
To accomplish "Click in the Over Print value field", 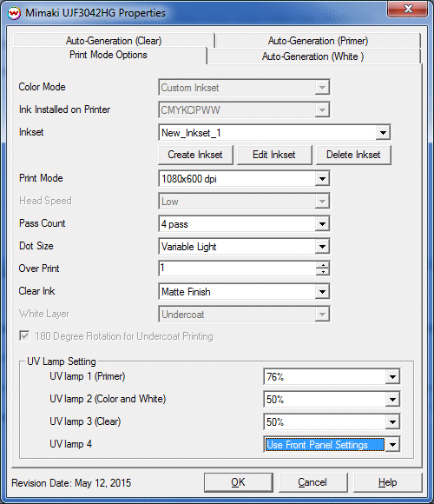I will [x=237, y=269].
